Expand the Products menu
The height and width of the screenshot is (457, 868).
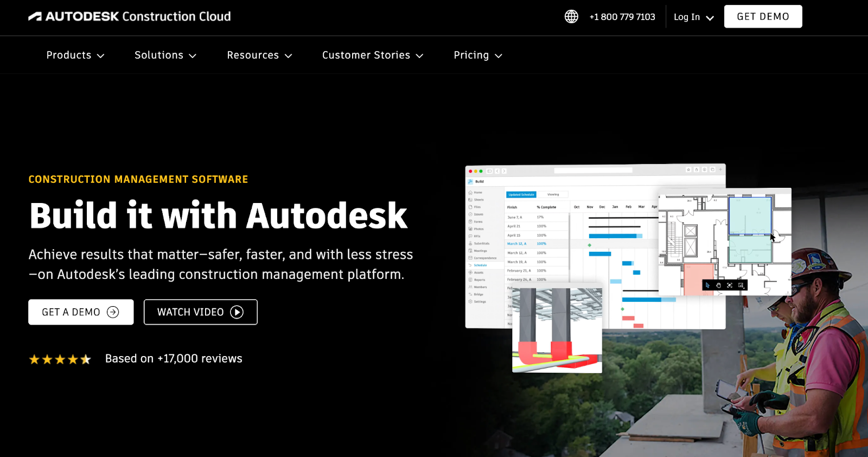pyautogui.click(x=75, y=55)
